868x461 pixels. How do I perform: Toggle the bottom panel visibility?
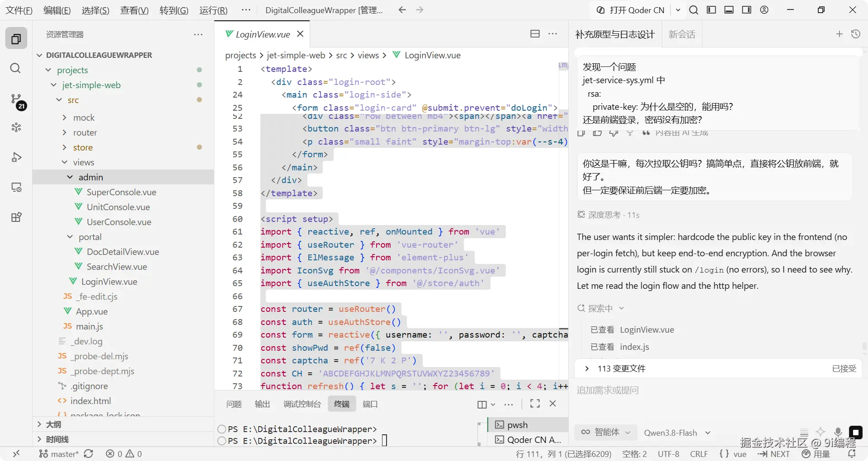click(729, 10)
